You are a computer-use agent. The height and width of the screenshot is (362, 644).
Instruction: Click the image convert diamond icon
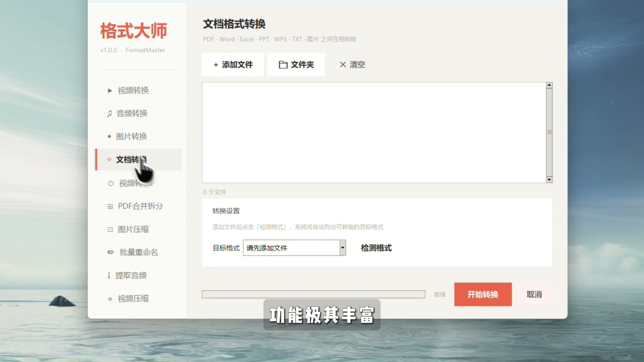click(x=109, y=137)
